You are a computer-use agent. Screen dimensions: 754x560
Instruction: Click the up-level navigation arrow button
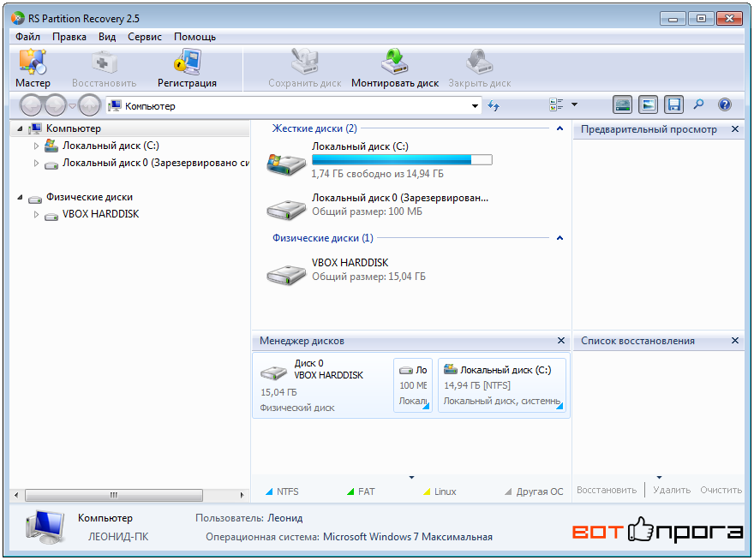coord(89,105)
